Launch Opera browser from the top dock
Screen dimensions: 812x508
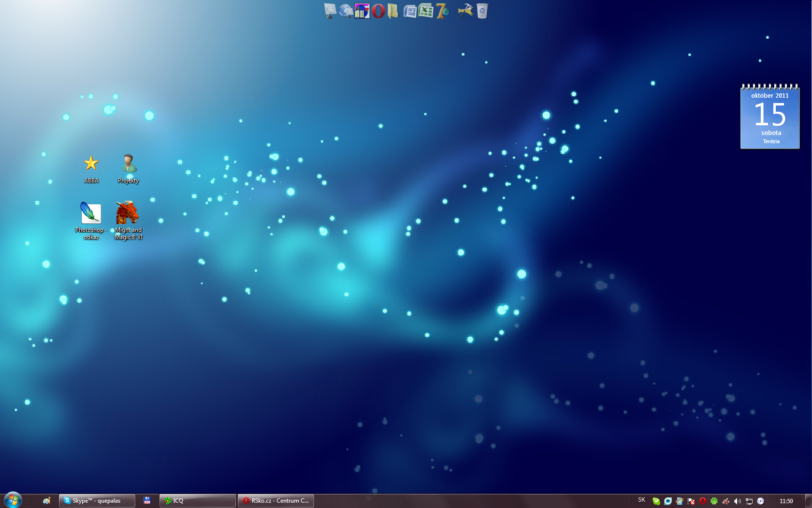[378, 11]
